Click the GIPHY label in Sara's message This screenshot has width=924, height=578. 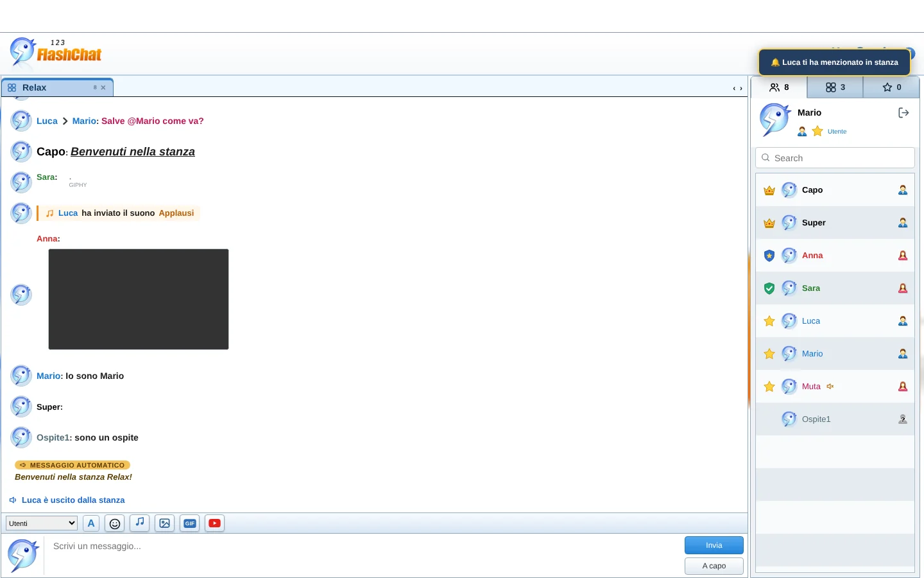(x=78, y=185)
